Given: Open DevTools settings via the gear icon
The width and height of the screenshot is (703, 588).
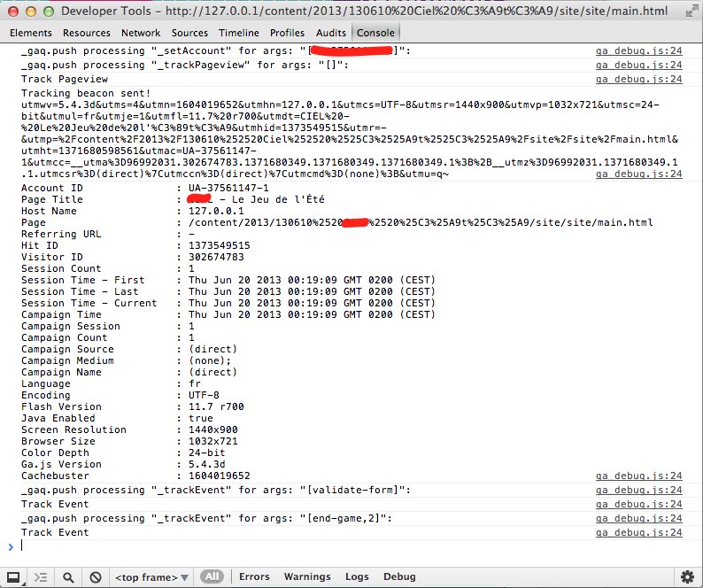Looking at the screenshot, I should pyautogui.click(x=687, y=576).
